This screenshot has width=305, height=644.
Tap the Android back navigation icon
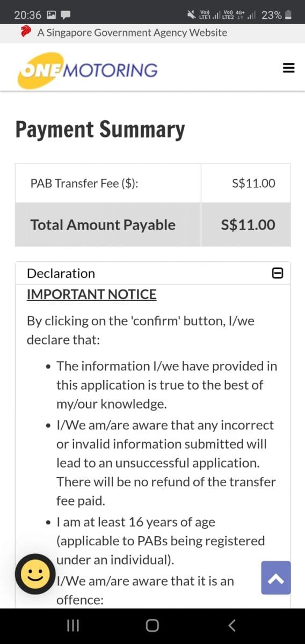click(232, 625)
